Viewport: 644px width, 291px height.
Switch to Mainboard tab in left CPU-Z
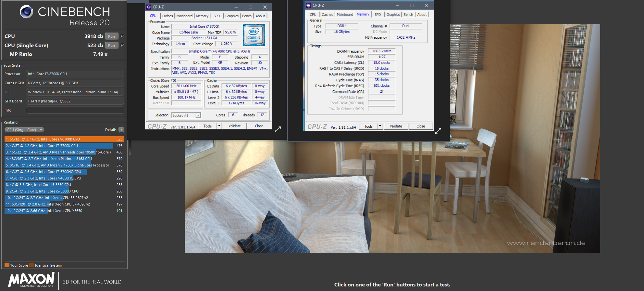pos(184,16)
